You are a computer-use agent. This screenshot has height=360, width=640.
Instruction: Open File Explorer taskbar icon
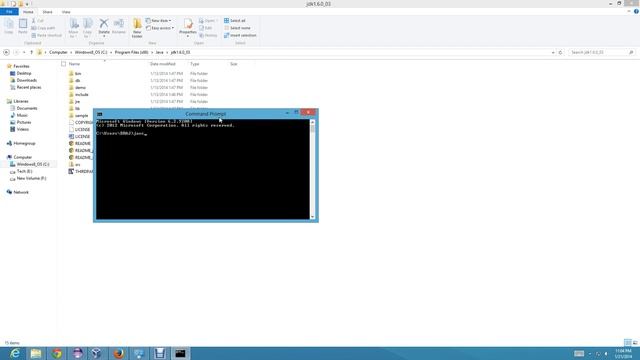pos(36,353)
